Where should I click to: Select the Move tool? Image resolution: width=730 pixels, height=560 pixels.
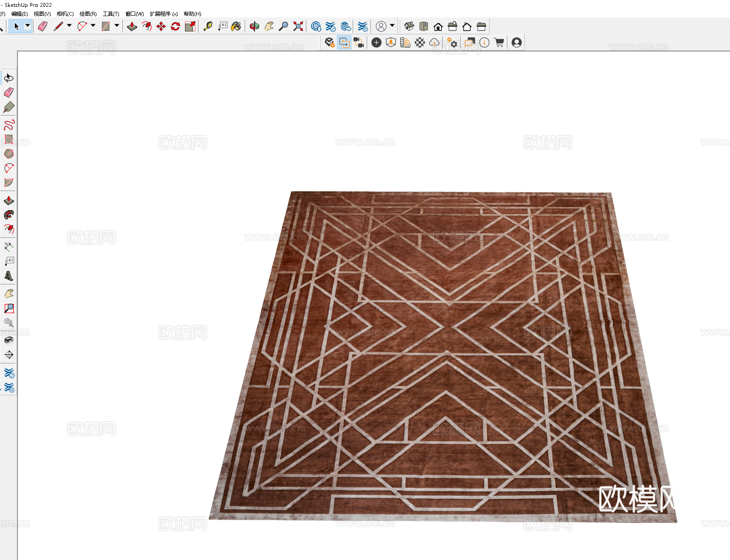pyautogui.click(x=161, y=26)
